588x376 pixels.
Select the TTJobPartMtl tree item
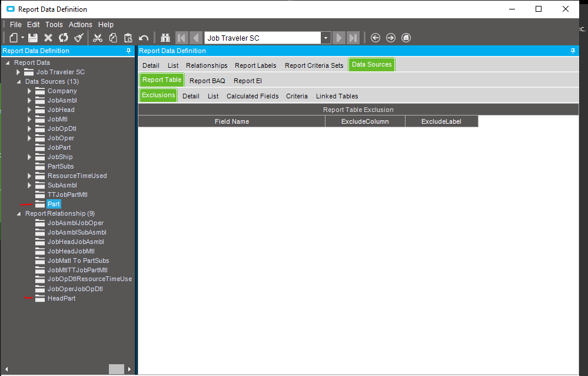click(68, 194)
